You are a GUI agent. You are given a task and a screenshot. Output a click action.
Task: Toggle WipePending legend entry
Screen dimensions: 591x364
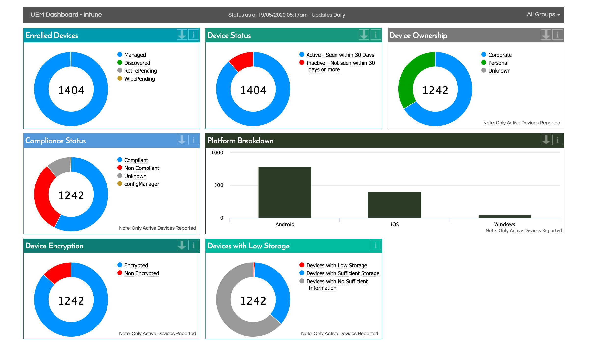(x=136, y=79)
